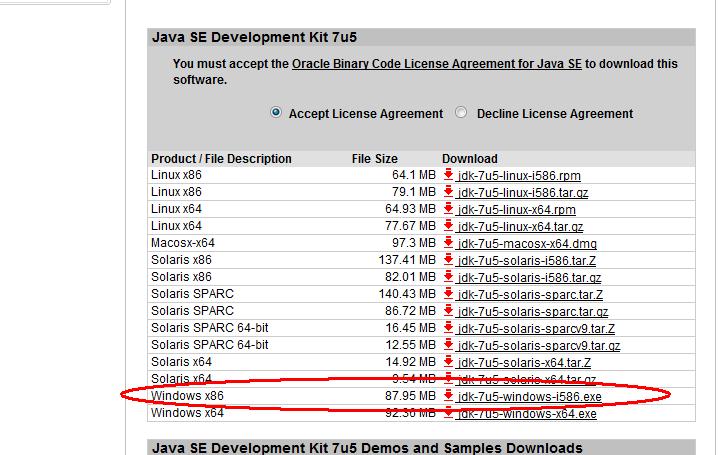Click red download arrow for linux-i586.rpm

tap(449, 174)
